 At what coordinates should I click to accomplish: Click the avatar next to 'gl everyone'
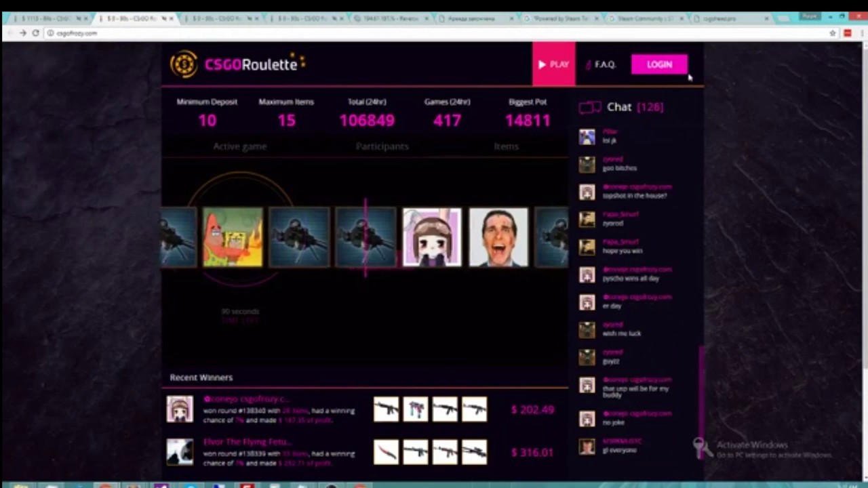(587, 447)
